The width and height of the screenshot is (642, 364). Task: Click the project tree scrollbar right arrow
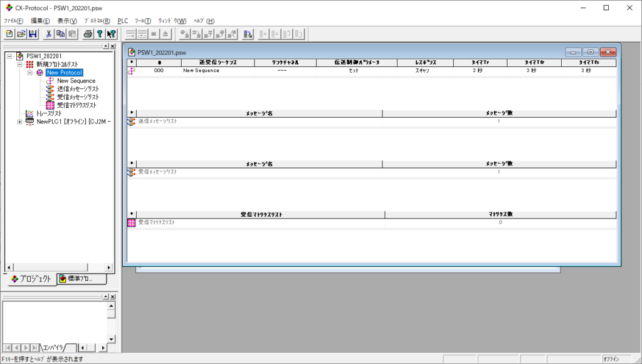point(108,268)
